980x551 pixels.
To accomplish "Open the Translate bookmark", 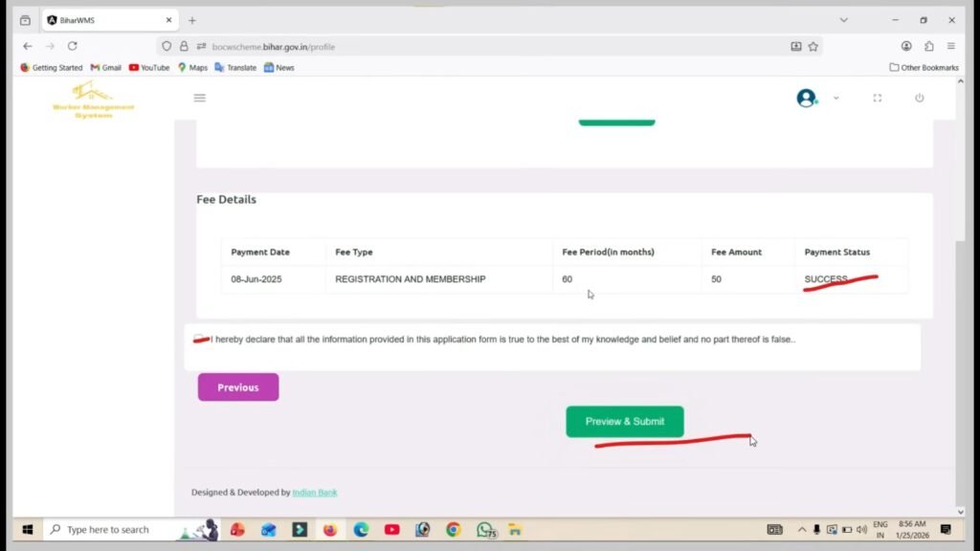I will [x=235, y=67].
